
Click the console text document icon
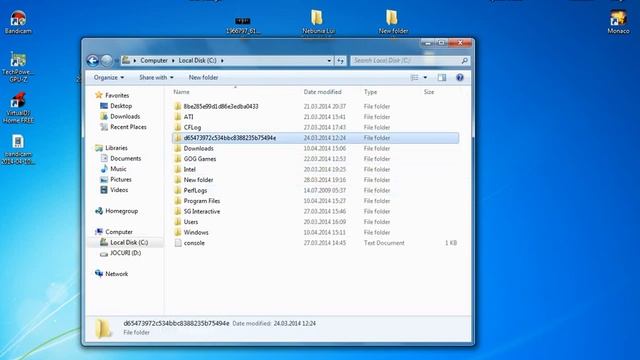[x=178, y=243]
